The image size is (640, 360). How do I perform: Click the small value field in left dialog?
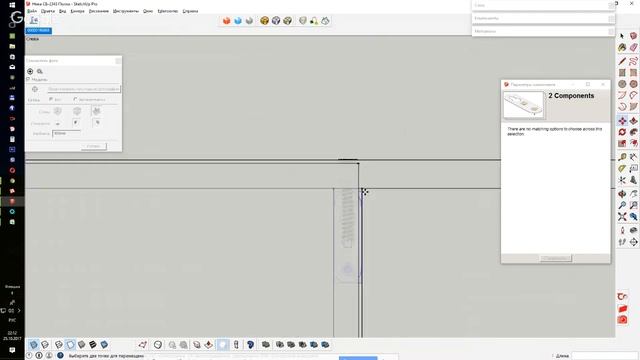click(66, 133)
